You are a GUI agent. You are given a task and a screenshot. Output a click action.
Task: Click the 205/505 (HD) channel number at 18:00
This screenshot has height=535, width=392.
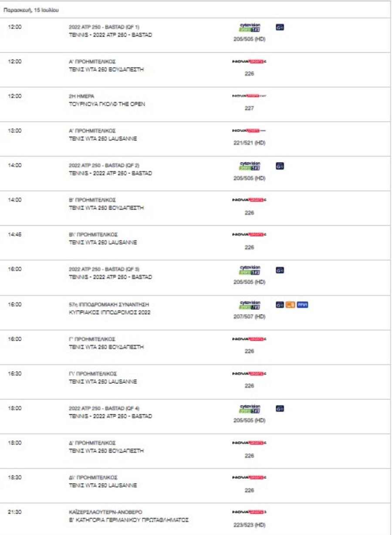coord(250,420)
